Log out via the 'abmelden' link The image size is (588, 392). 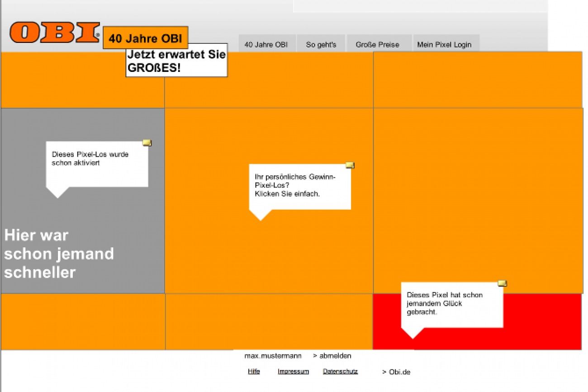point(332,356)
